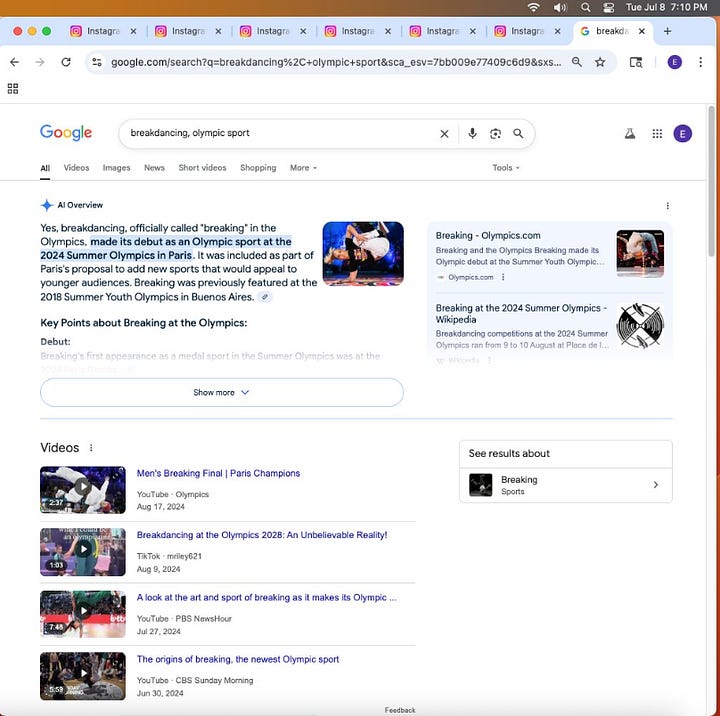Open the Google Lens search sidebar icon
720x716 pixels.
click(636, 62)
